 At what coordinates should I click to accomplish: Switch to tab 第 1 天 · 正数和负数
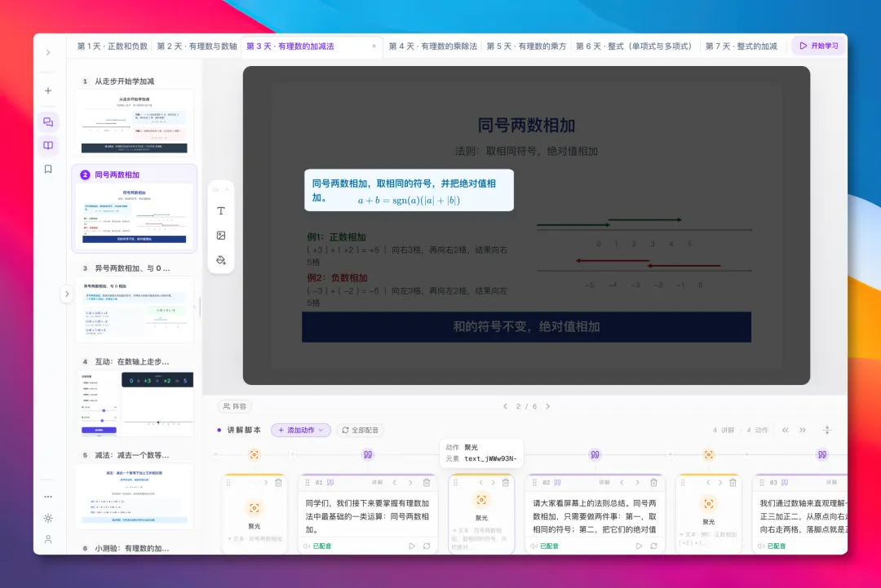[113, 46]
